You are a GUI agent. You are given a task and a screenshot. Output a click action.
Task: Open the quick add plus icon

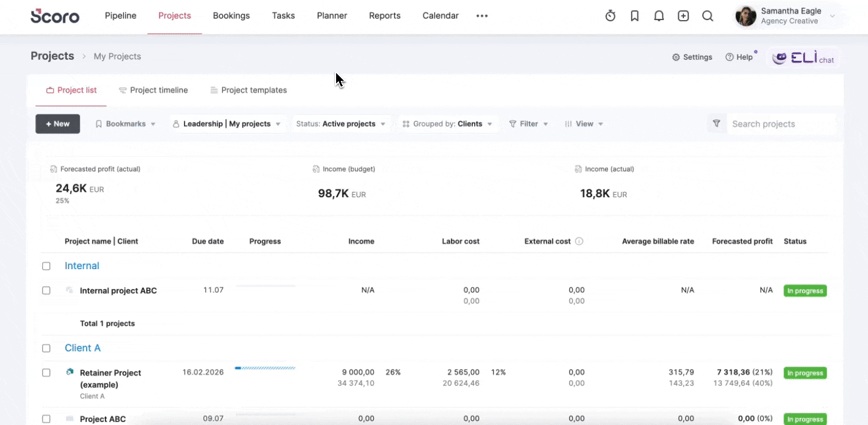(683, 15)
